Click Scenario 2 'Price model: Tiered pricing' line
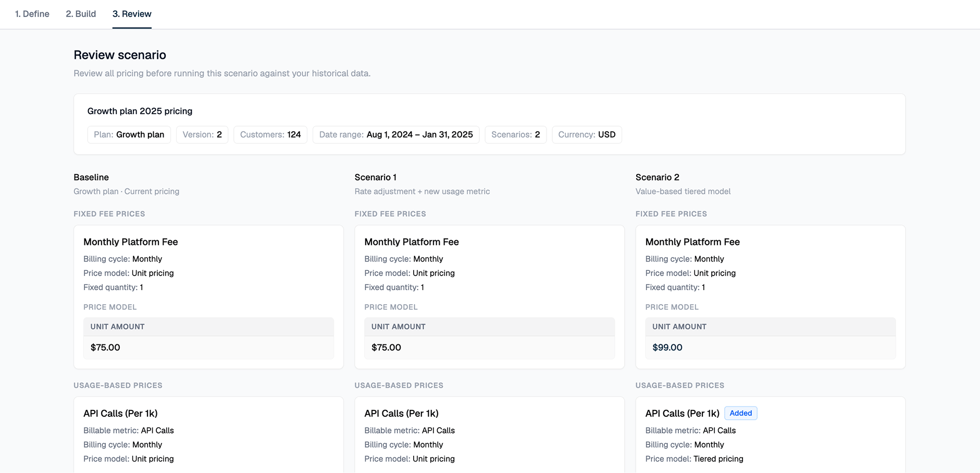980x473 pixels. click(694, 459)
